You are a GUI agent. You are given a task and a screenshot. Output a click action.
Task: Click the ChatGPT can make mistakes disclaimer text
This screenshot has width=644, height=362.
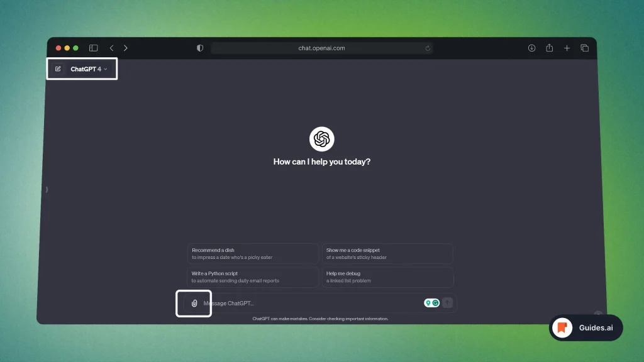click(320, 319)
